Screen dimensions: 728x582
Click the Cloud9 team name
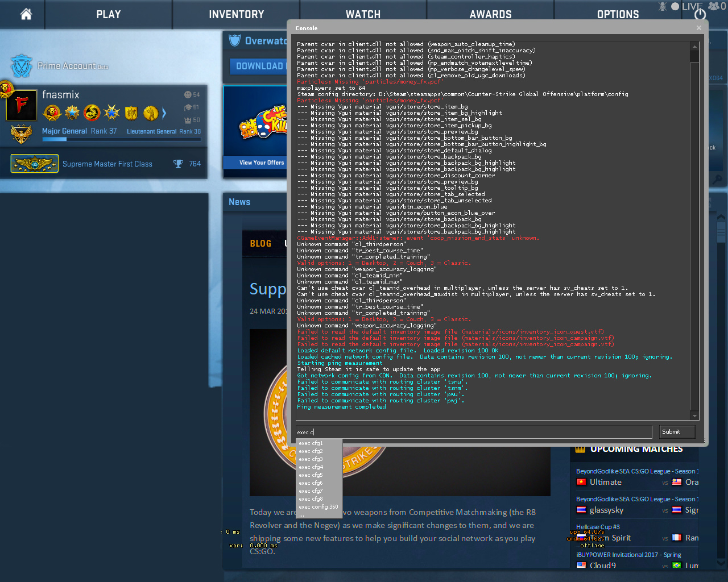click(603, 566)
